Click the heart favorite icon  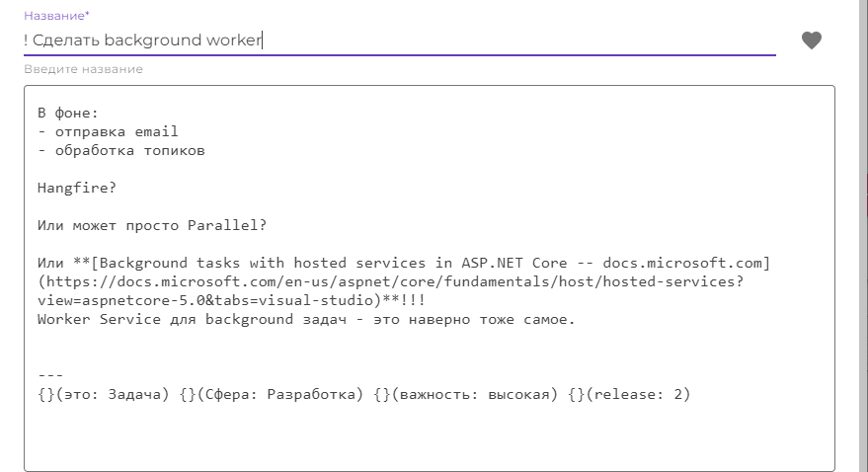point(811,40)
